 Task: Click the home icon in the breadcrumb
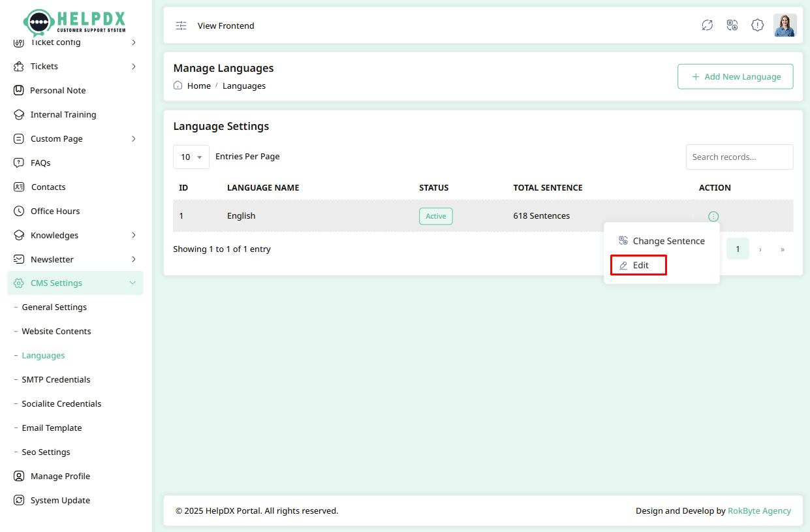(177, 86)
